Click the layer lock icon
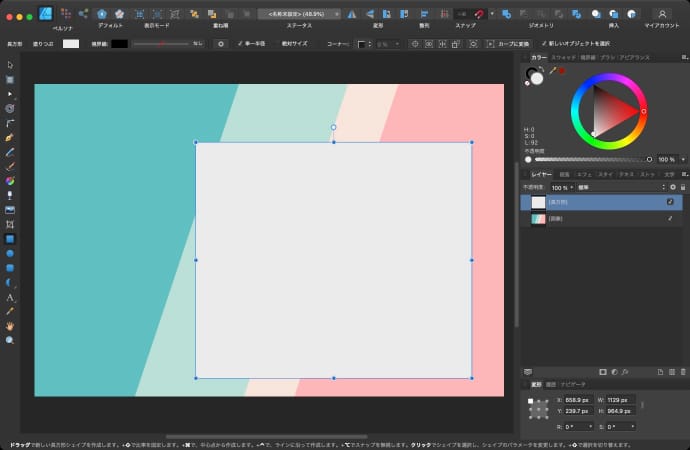Viewport: 690px width, 450px height. click(682, 187)
